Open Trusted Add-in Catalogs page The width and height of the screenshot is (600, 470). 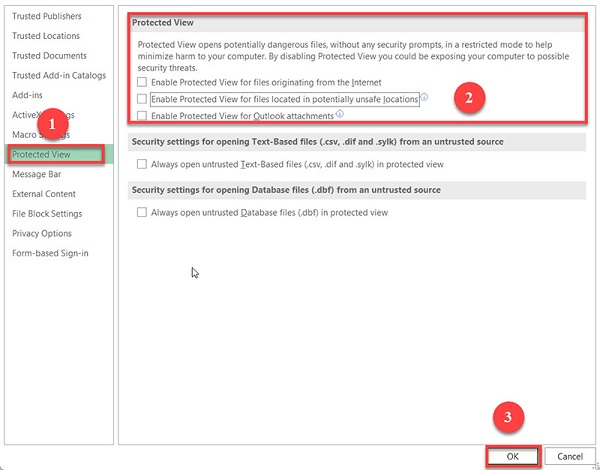[60, 76]
